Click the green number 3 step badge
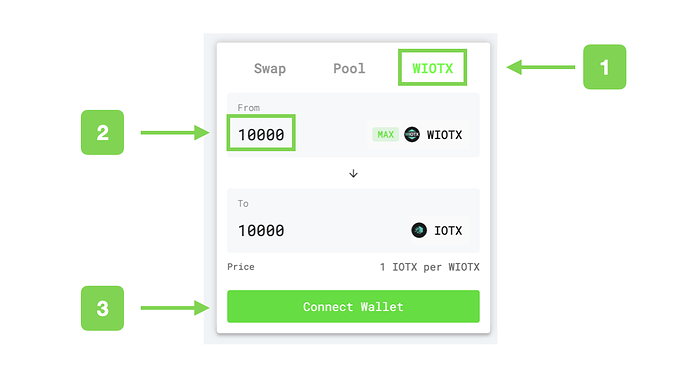Screen dimensions: 690x390 pyautogui.click(x=103, y=308)
